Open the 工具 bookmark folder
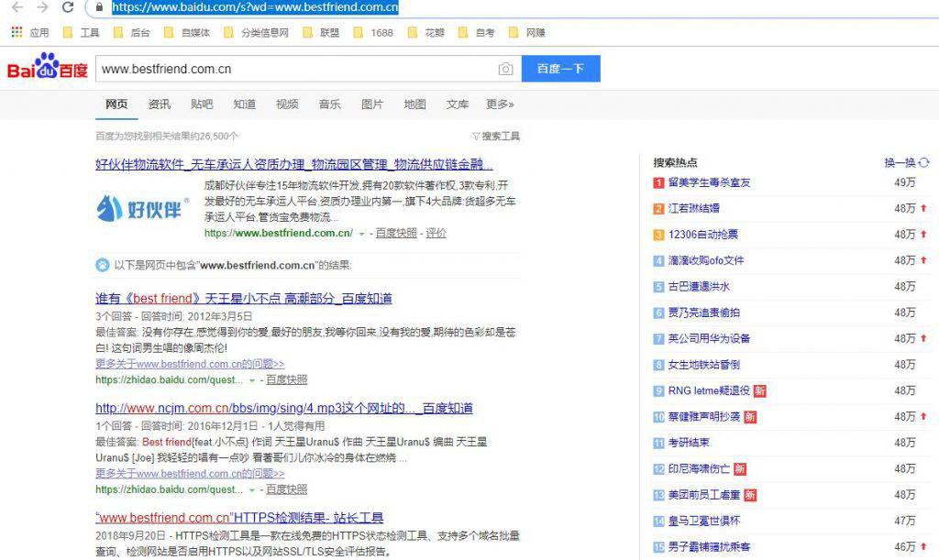Screen dimensions: 939x560 click(x=82, y=32)
